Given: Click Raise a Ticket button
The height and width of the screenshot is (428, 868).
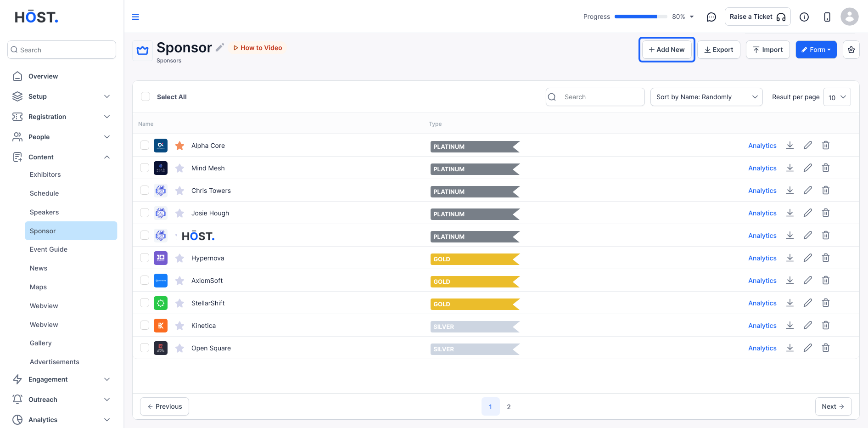Looking at the screenshot, I should [x=757, y=17].
